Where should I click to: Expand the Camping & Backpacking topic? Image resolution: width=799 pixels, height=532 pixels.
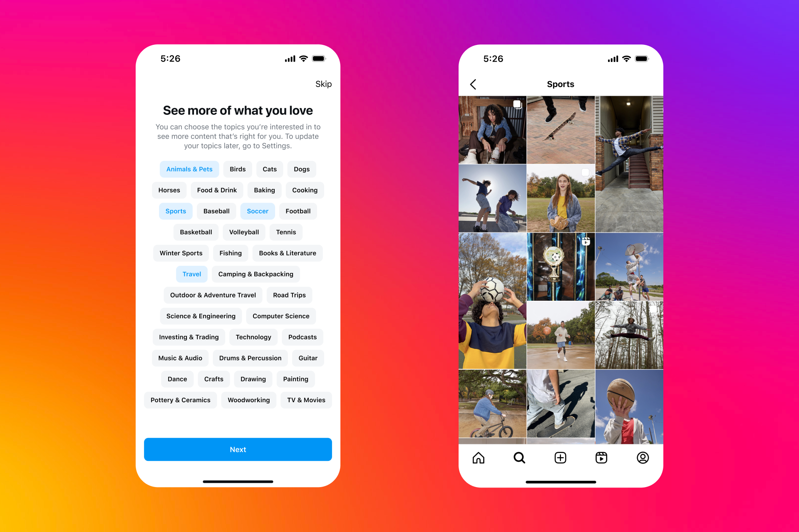pyautogui.click(x=256, y=274)
